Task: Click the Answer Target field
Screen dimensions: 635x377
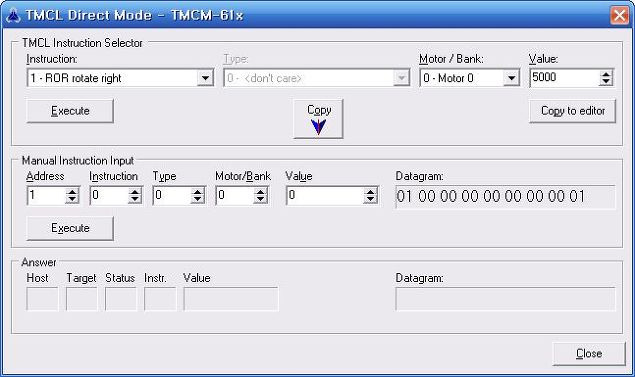Action: (81, 299)
